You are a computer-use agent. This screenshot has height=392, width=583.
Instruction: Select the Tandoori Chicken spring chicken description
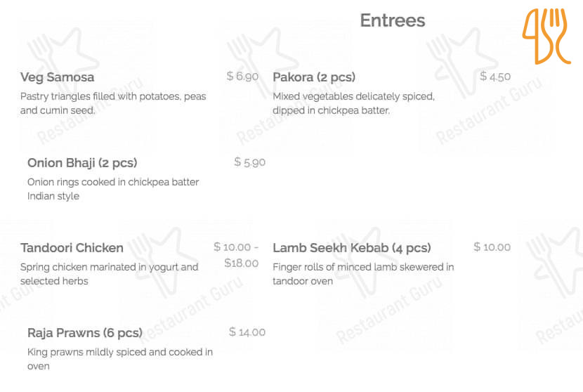109,274
